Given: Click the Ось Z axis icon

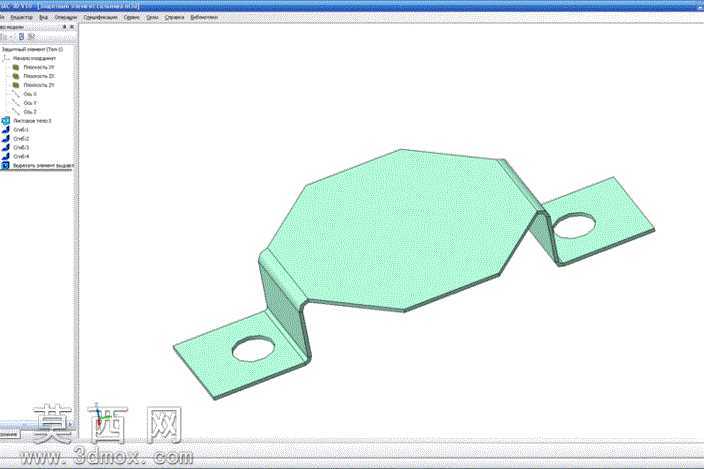Looking at the screenshot, I should coord(16,111).
